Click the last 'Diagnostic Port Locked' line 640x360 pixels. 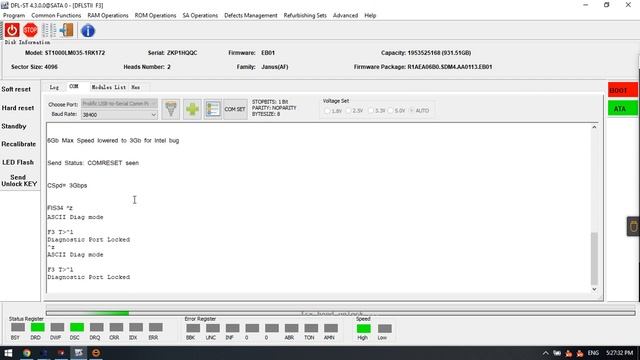tap(89, 277)
